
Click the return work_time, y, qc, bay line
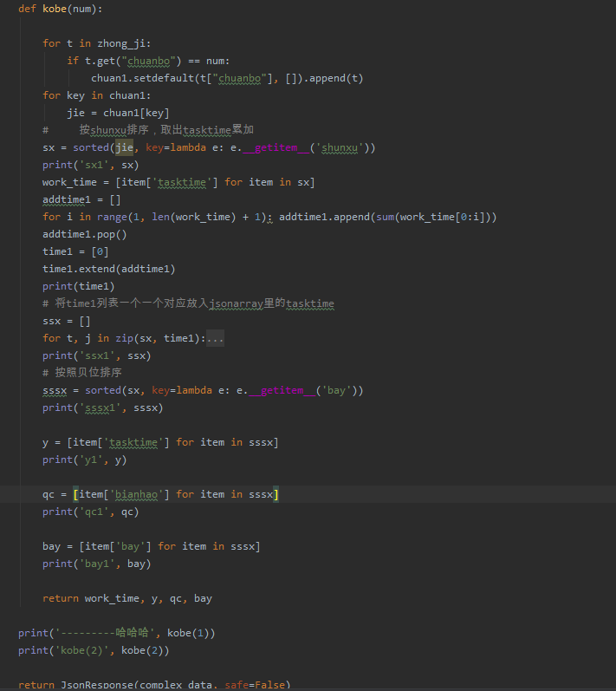pyautogui.click(x=127, y=598)
